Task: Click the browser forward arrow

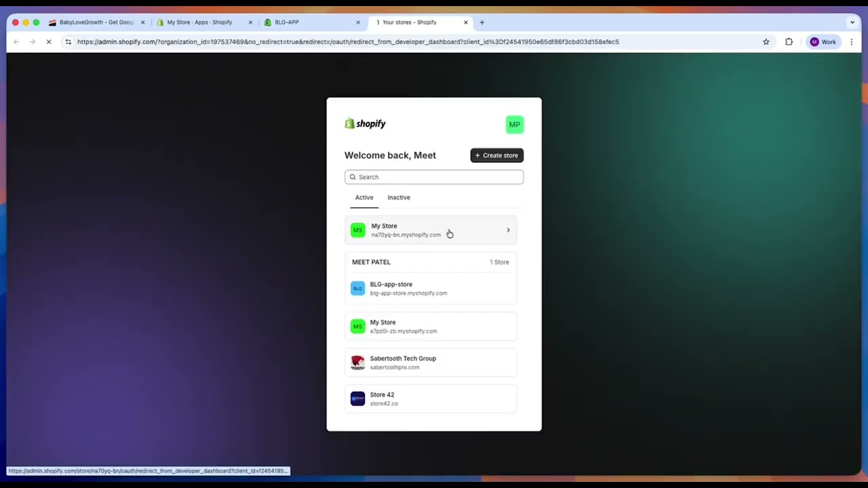Action: (x=32, y=42)
